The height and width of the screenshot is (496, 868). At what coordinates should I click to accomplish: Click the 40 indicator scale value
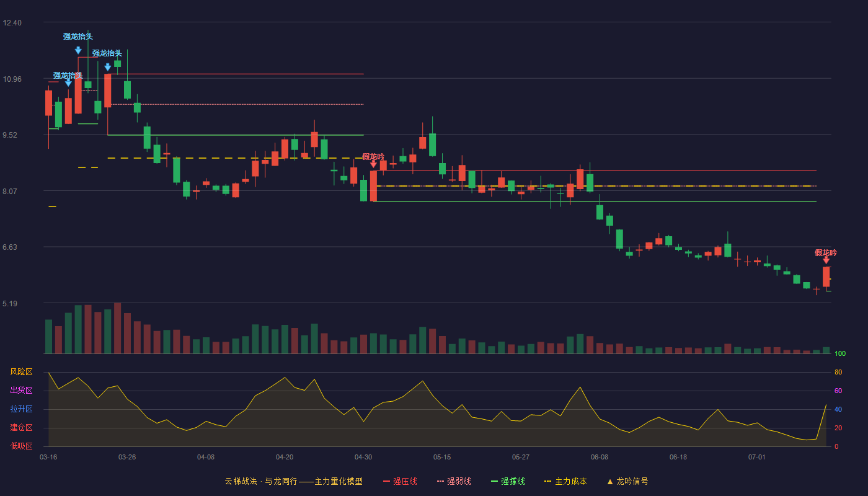click(x=838, y=409)
